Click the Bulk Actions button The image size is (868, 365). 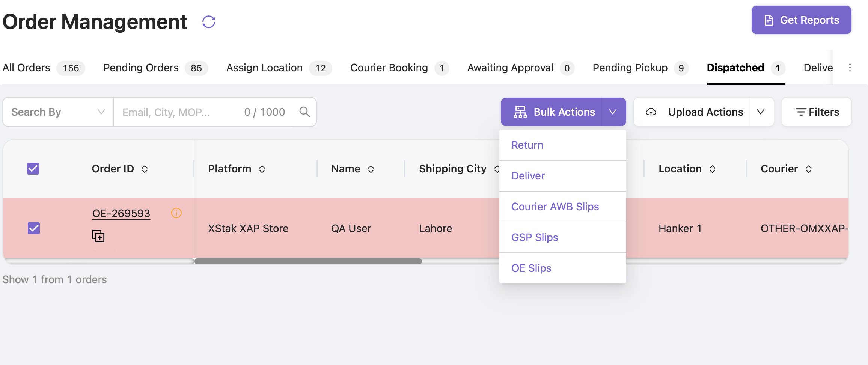point(552,112)
